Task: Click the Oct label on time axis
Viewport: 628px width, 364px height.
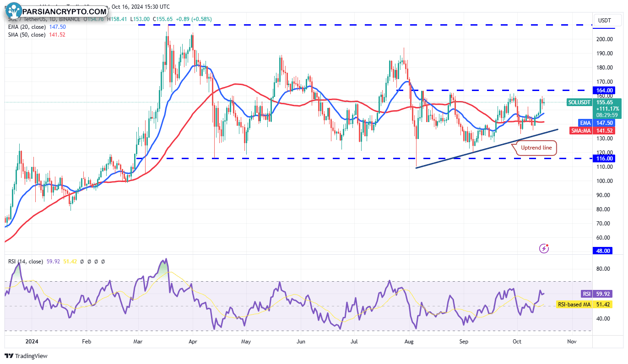Action: (x=517, y=341)
